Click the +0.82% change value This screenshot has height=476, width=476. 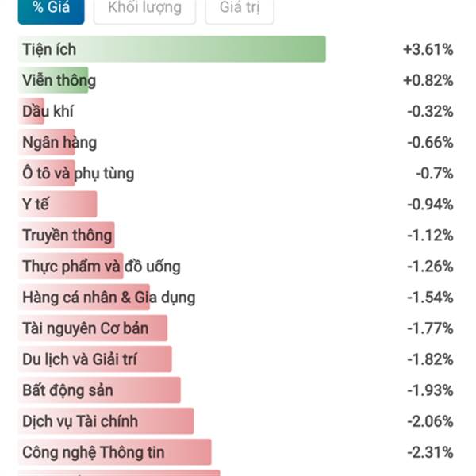(x=428, y=80)
